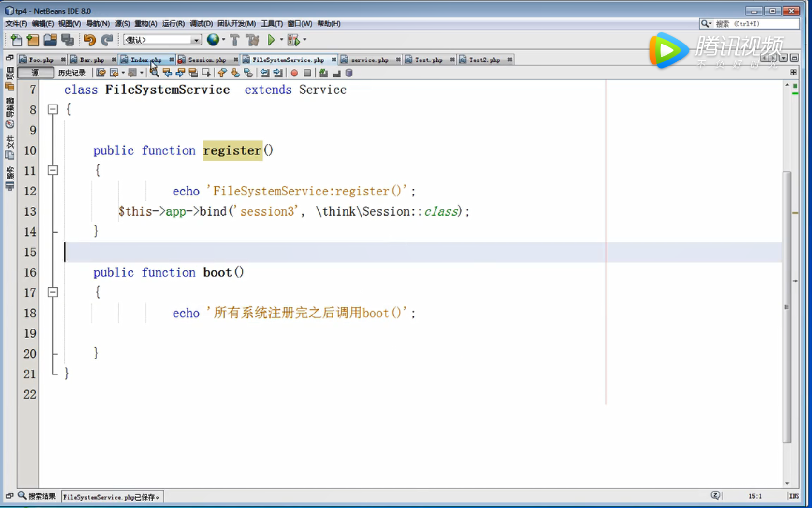Viewport: 812px width, 508px height.
Task: Click the green Run Project arrow
Action: coord(271,40)
